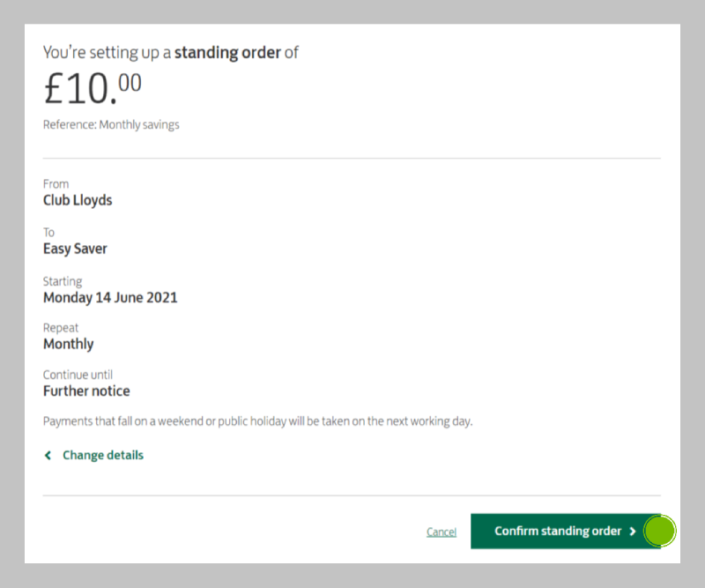This screenshot has height=588, width=705.
Task: Click the 'Reference: Monthly savings' line
Action: tap(111, 124)
